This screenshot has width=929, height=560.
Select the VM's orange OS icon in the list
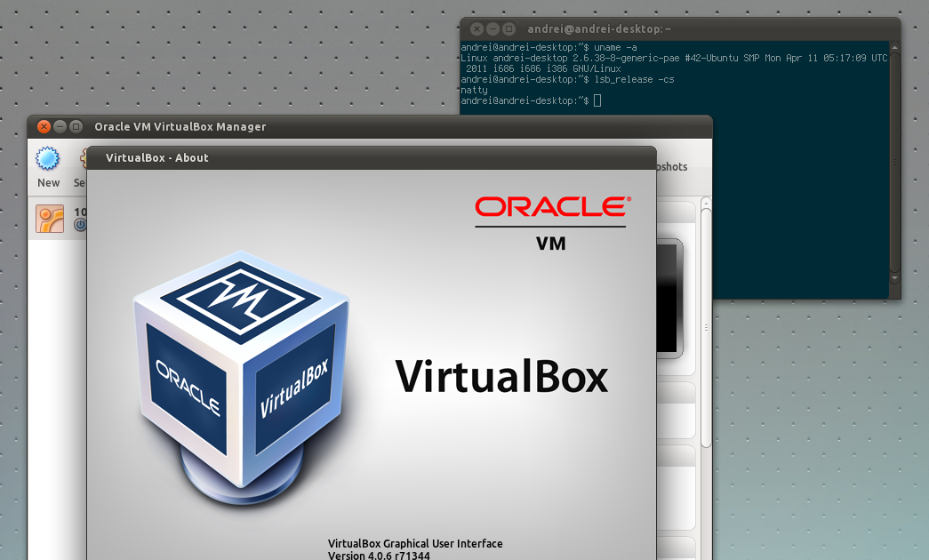50,219
